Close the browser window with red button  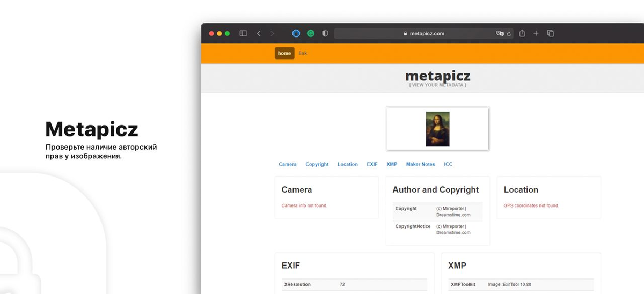(x=211, y=33)
